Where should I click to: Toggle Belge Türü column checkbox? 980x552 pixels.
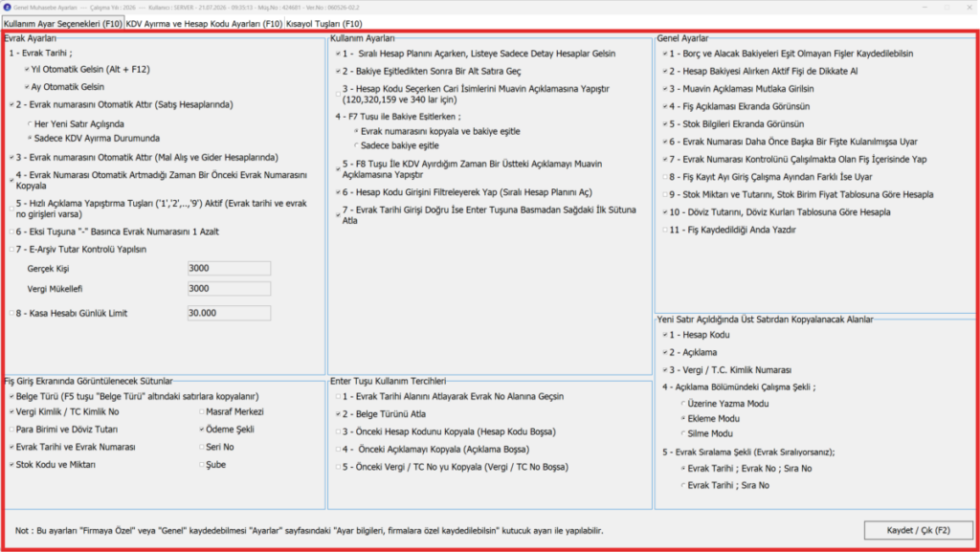tap(11, 396)
